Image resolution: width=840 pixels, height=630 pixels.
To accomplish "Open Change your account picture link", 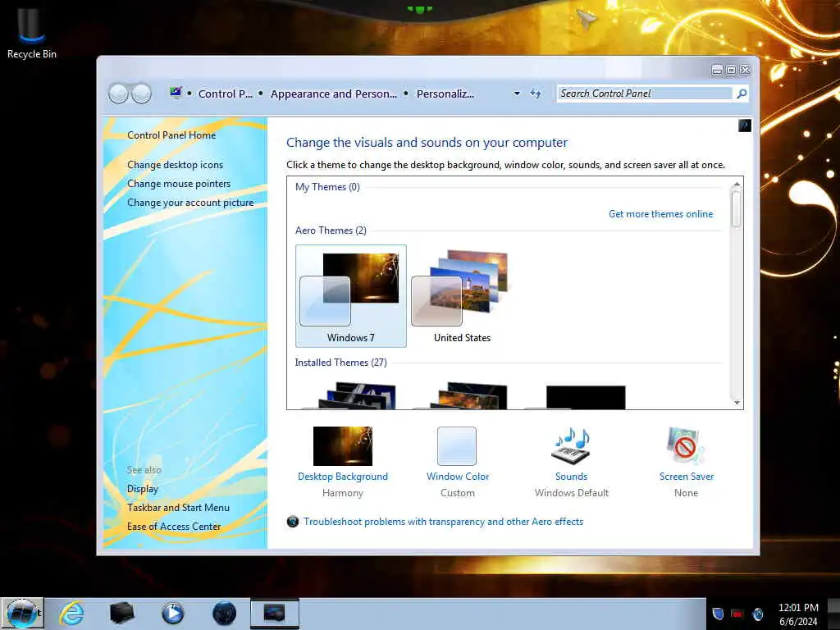I will pos(190,203).
